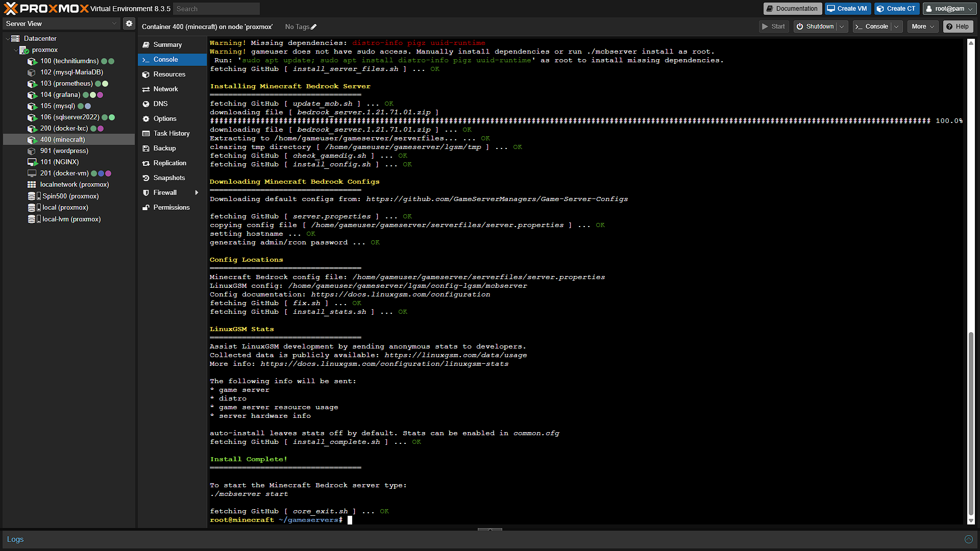This screenshot has width=980, height=551.
Task: Open Console dropdown arrow in toolbar
Action: tap(897, 27)
